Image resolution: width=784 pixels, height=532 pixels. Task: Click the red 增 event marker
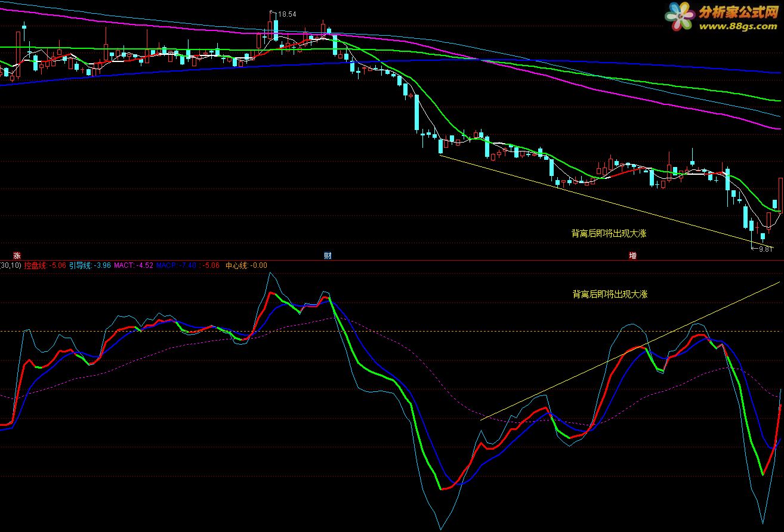pos(632,256)
